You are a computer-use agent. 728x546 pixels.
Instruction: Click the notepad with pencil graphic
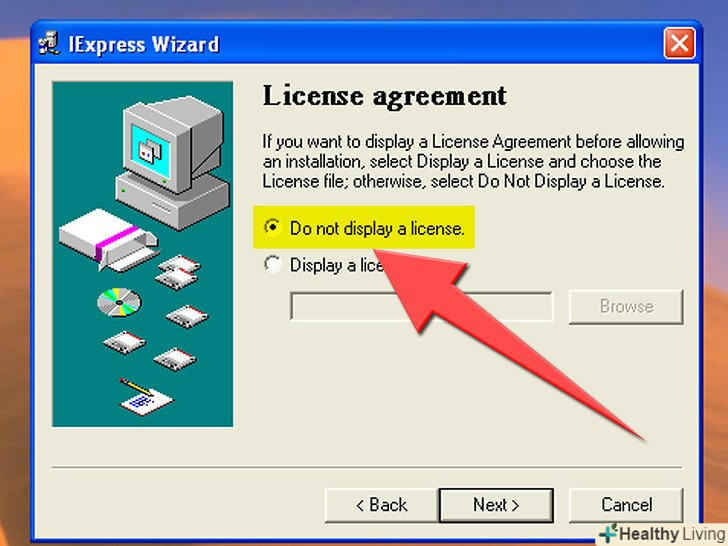coord(145,396)
